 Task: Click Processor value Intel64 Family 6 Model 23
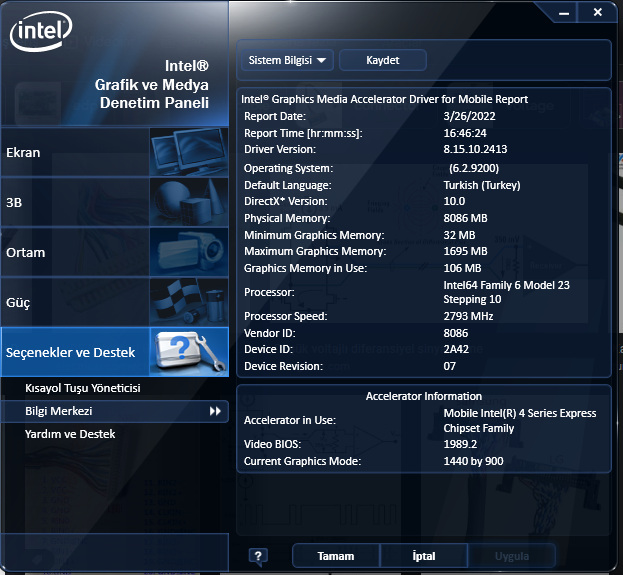coord(507,285)
